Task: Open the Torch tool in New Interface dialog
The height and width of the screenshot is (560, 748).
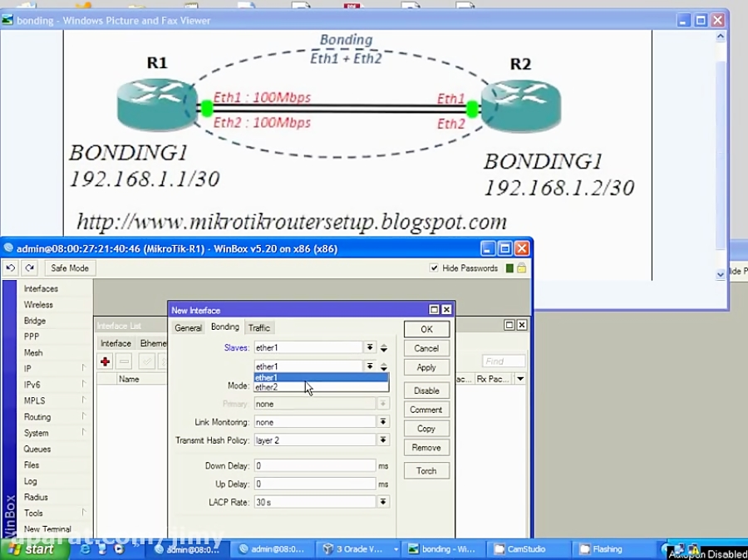Action: click(x=426, y=470)
